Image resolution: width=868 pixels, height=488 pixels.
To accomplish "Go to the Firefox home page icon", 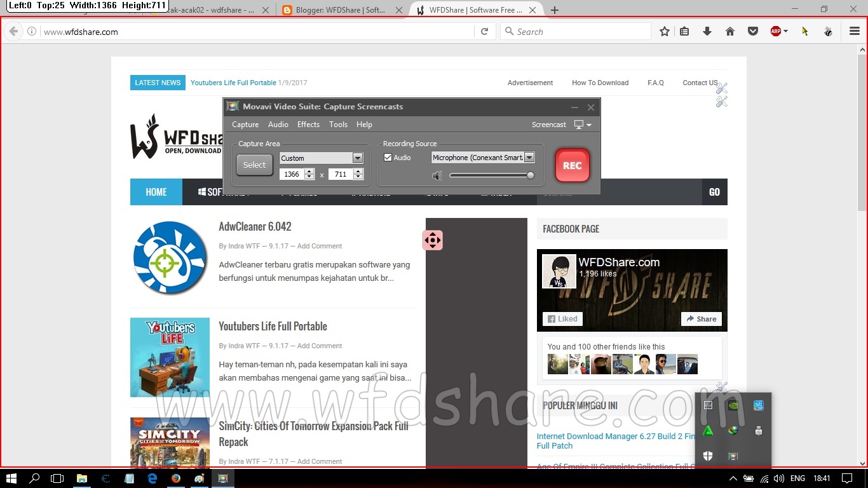I will point(730,31).
